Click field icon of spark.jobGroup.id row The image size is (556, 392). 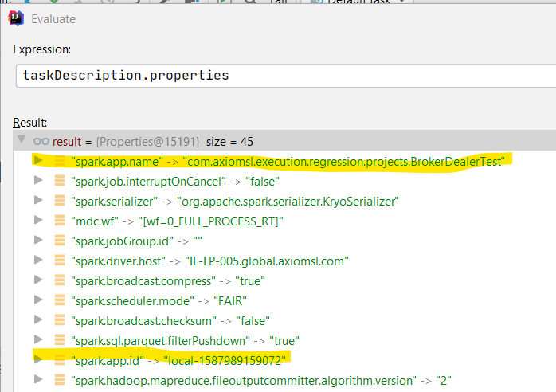click(x=60, y=240)
